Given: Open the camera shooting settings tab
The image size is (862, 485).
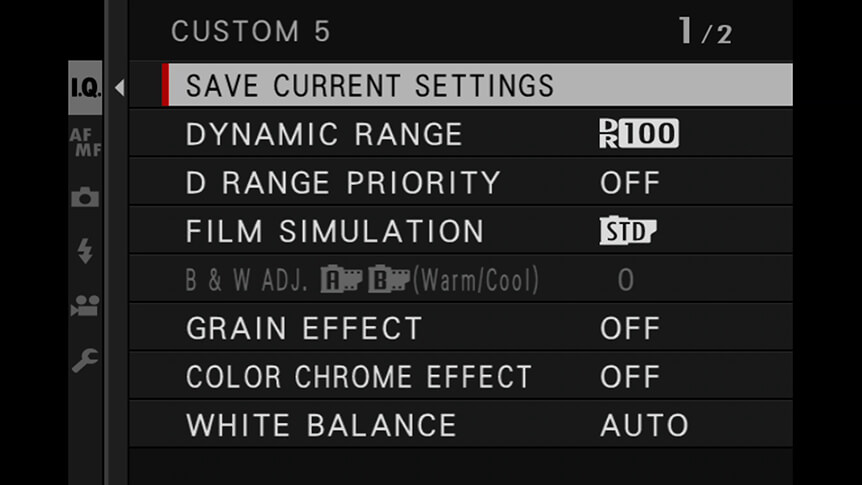Looking at the screenshot, I should click(x=85, y=197).
